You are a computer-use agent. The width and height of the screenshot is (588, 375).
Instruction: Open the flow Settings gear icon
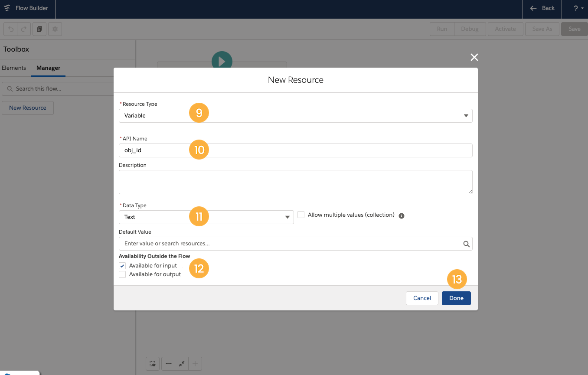(x=54, y=29)
